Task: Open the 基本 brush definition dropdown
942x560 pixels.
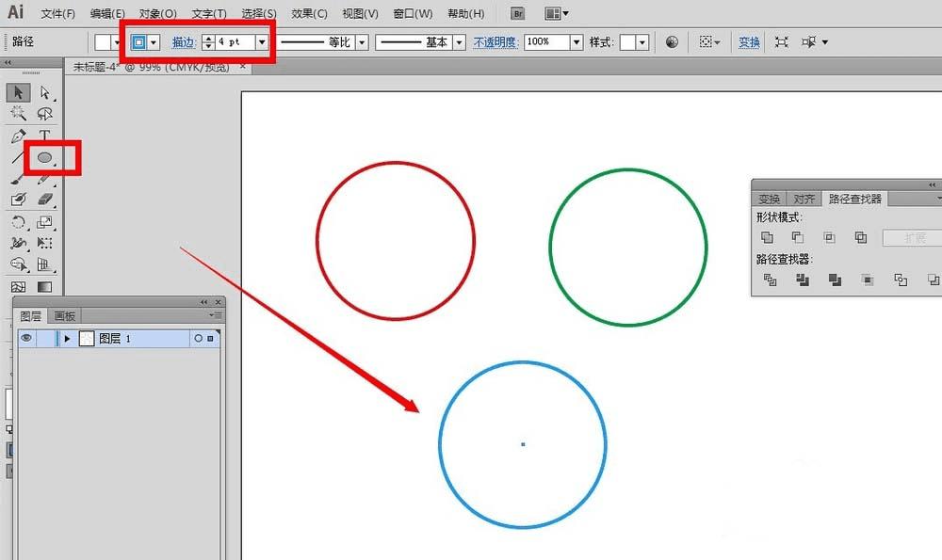Action: pyautogui.click(x=460, y=42)
